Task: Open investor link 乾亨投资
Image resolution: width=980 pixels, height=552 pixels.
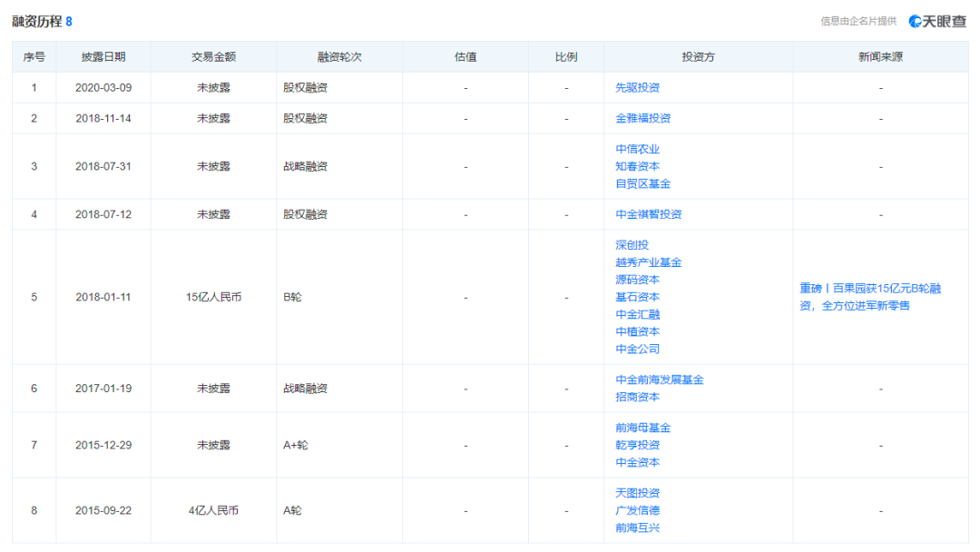Action: 638,445
